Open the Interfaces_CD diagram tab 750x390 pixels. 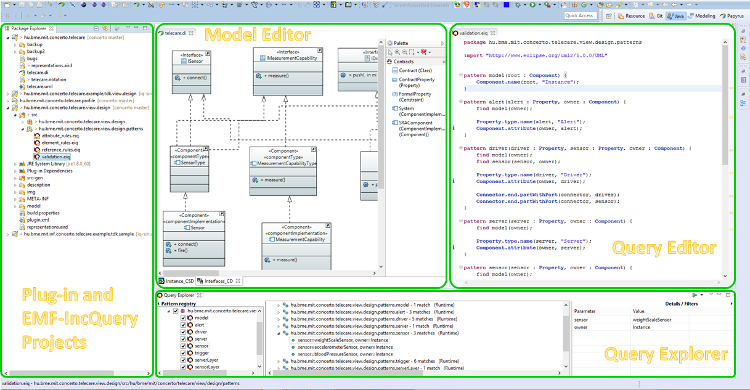tap(218, 281)
